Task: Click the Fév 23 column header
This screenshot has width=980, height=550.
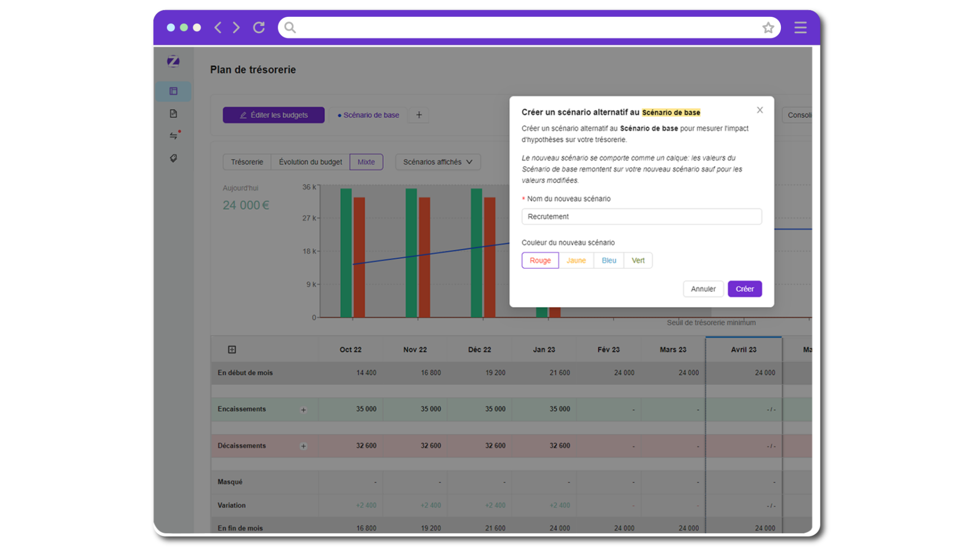Action: (608, 349)
